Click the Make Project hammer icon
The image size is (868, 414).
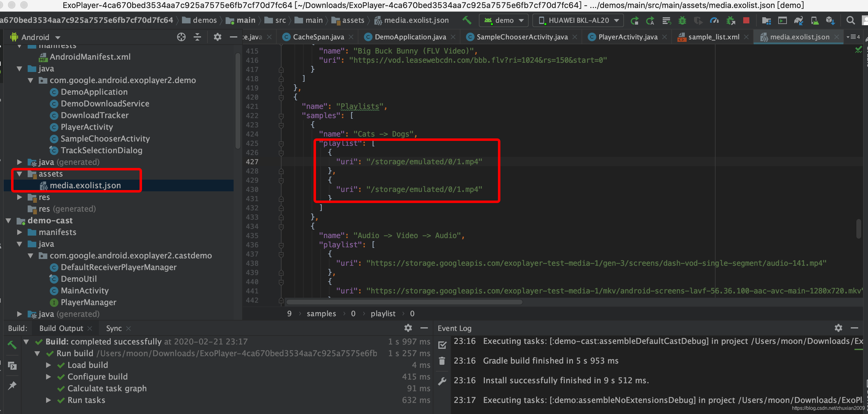point(467,20)
